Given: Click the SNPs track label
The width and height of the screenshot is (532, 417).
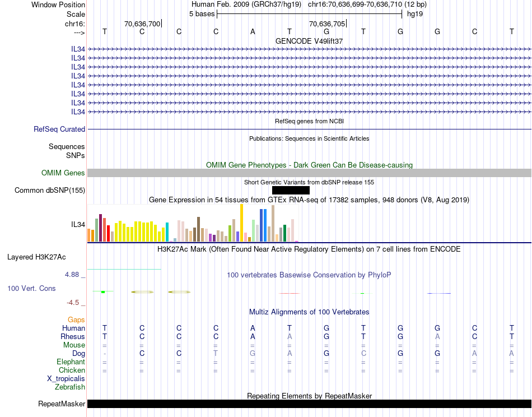Looking at the screenshot, I should coord(76,155).
